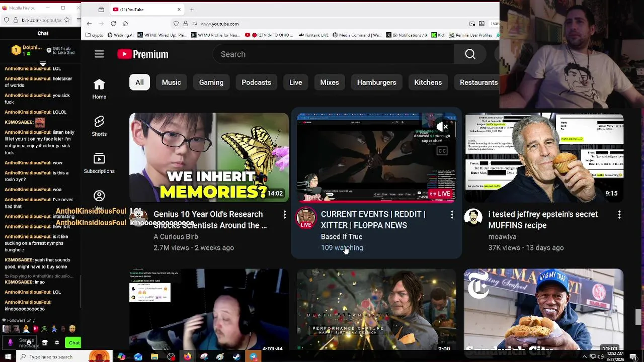This screenshot has height=362, width=644.
Task: Click the YouTube Premium logo
Action: [143, 54]
